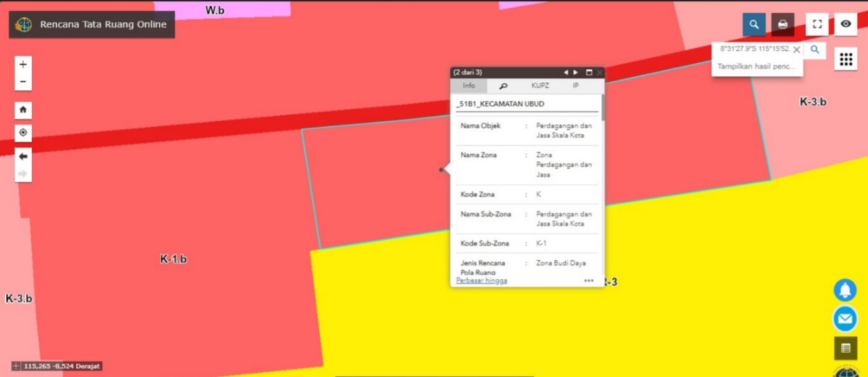The image size is (868, 377).
Task: Go back to previous map extent
Action: point(23,157)
